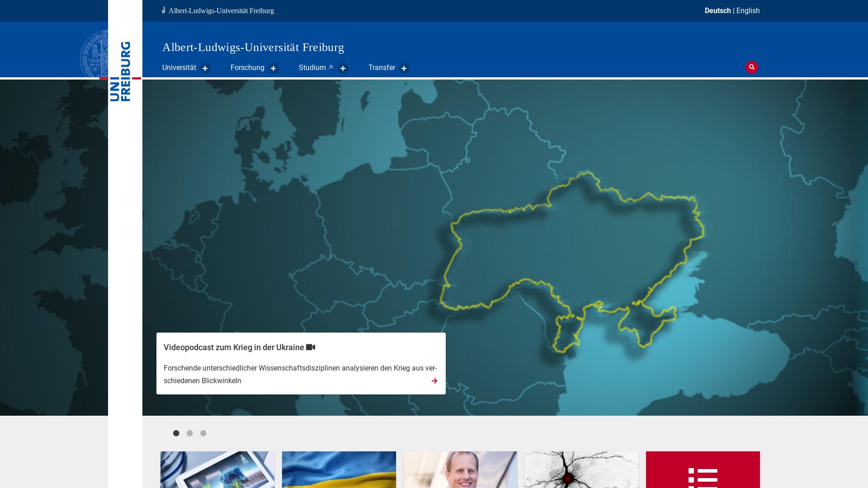
Task: Open the Transfer navigation item
Action: coord(382,67)
